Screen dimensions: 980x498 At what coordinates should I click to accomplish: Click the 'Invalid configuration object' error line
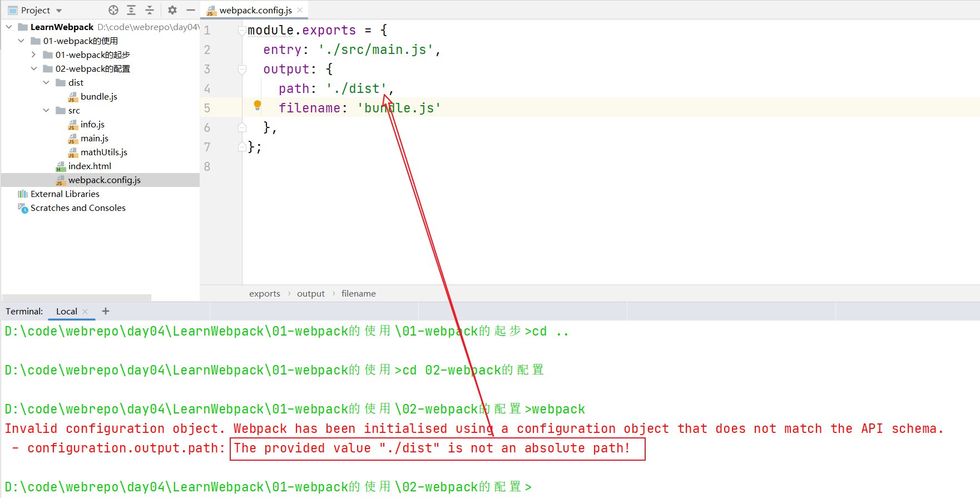(x=474, y=428)
